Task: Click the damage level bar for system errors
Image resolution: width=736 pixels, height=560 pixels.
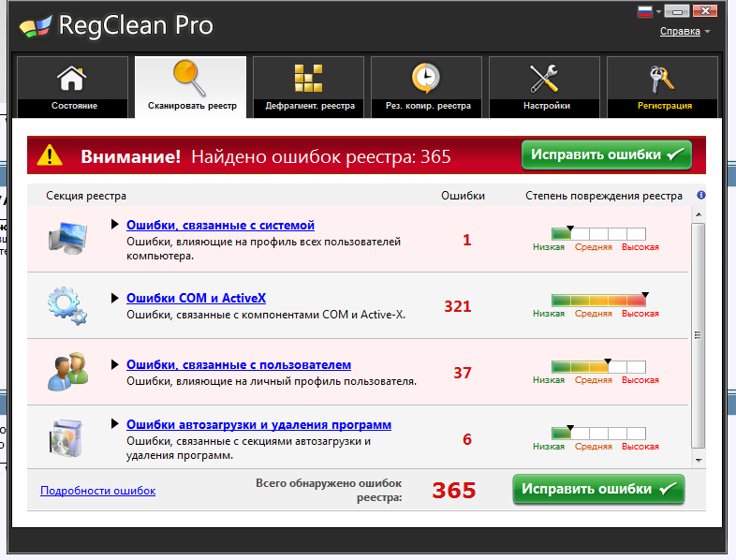Action: pyautogui.click(x=598, y=233)
